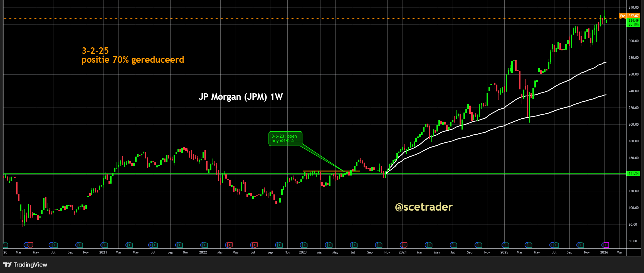This screenshot has width=644, height=273.
Task: Show the July 2025 dividend marker
Action: [x=552, y=245]
